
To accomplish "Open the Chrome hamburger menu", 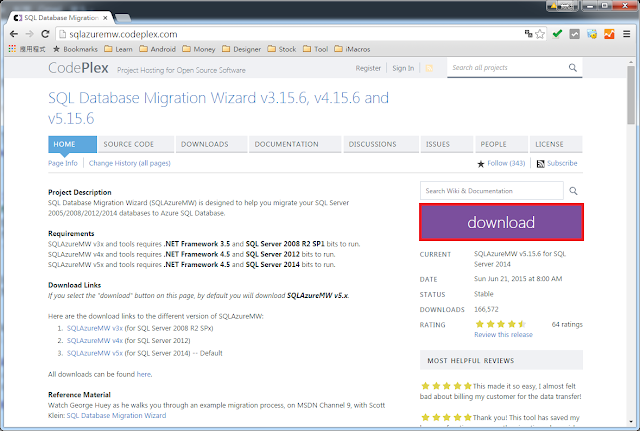I will (627, 34).
